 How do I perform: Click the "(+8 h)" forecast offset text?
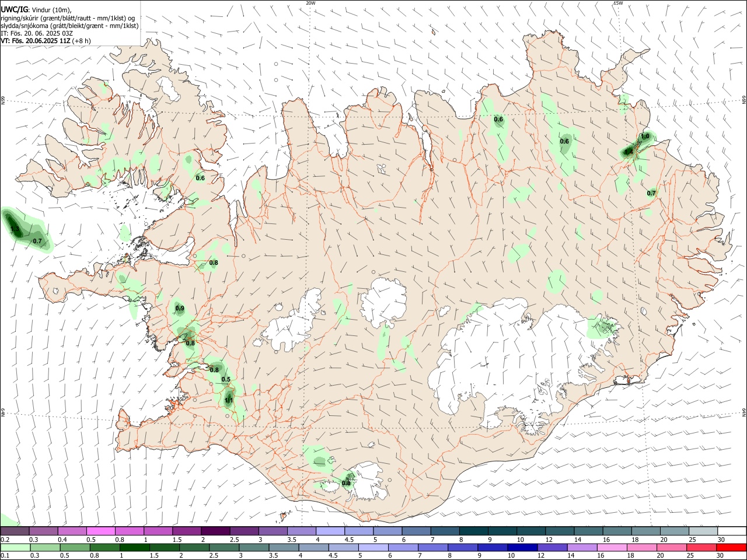tap(83, 41)
